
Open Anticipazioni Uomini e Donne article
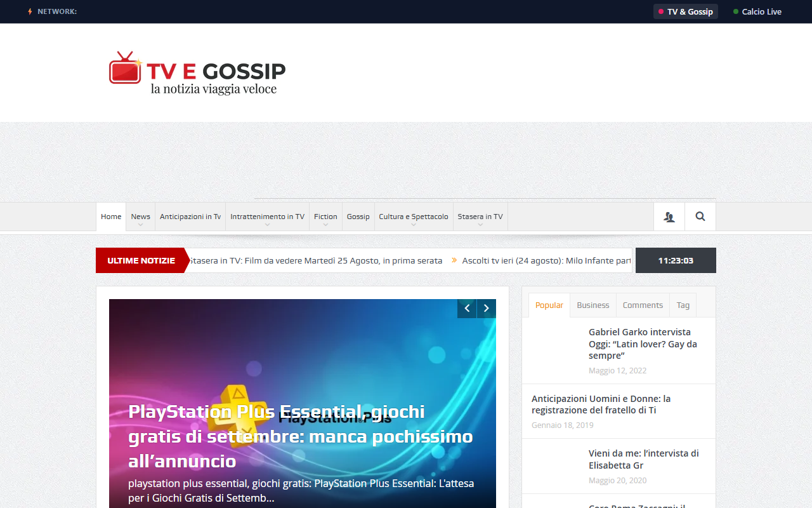click(x=601, y=404)
